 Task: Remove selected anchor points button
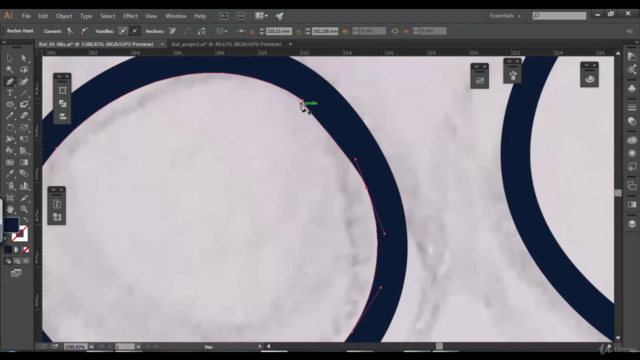pos(172,31)
